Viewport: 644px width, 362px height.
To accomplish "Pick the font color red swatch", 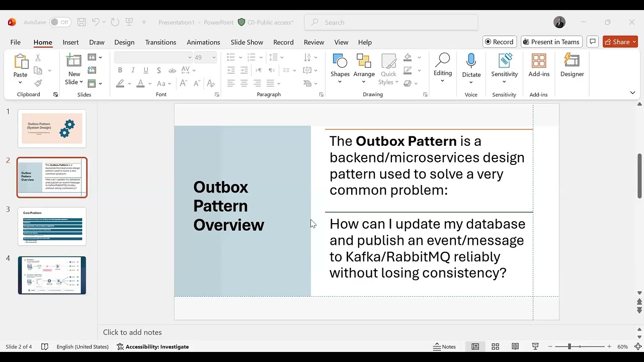I will pyautogui.click(x=141, y=83).
